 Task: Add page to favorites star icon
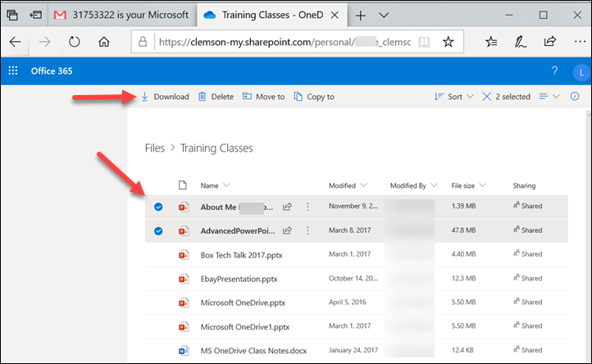(x=449, y=42)
